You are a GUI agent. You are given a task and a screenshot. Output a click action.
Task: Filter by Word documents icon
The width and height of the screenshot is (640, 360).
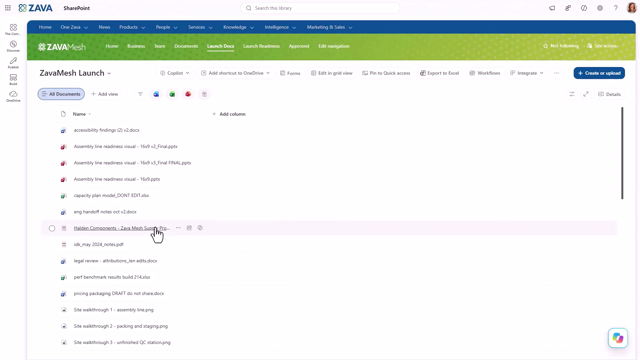tap(156, 94)
